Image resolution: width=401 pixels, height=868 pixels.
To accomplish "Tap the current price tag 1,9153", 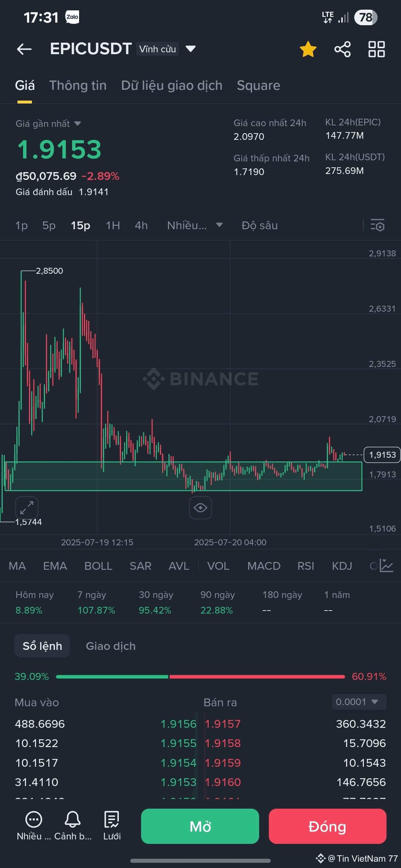I will (382, 455).
